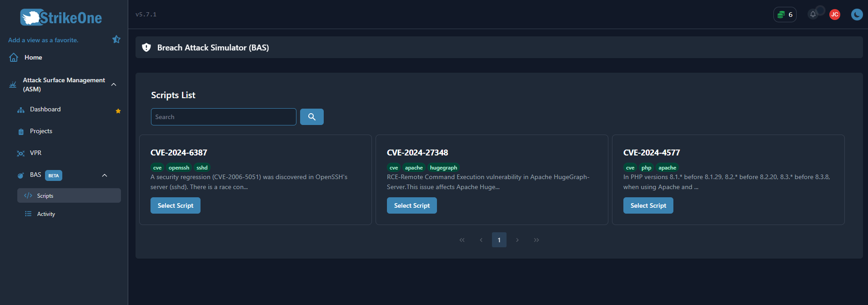The width and height of the screenshot is (868, 305).
Task: Click the yellow star beside Dashboard
Action: tap(118, 111)
